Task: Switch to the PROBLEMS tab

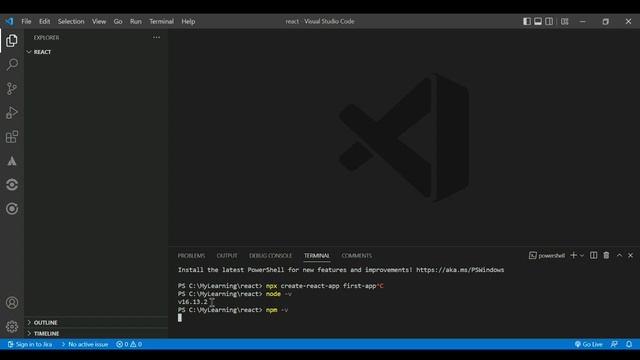Action: point(191,256)
